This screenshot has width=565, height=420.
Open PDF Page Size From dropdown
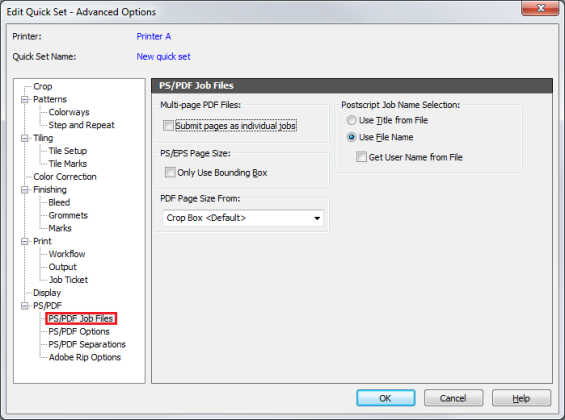click(x=243, y=218)
